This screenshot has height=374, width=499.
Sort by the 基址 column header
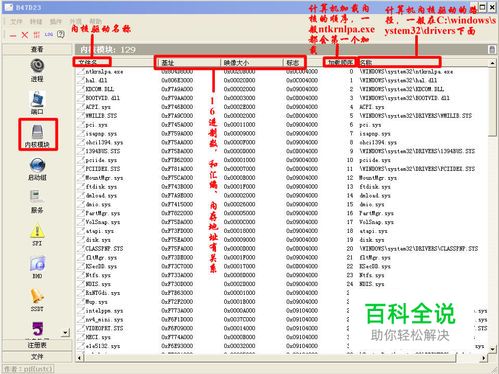tap(188, 62)
